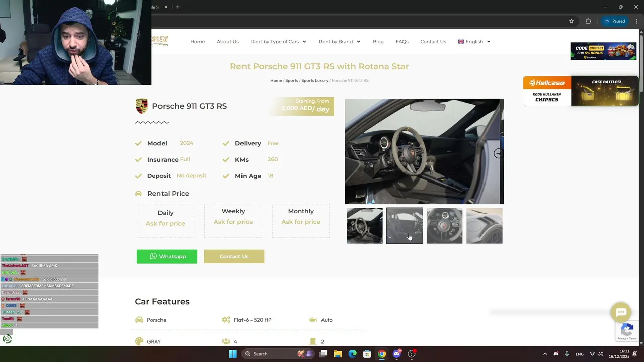Click the Model checkmark icon
The height and width of the screenshot is (362, 644).
point(138,143)
